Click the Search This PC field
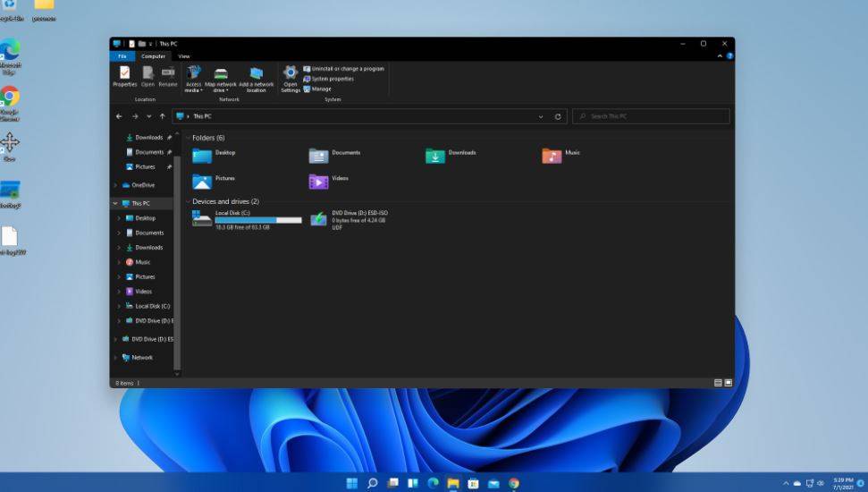Image resolution: width=868 pixels, height=492 pixels. click(x=651, y=116)
